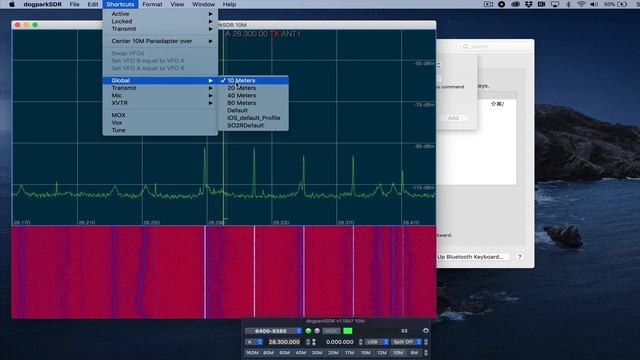Open the Edit menu

pyautogui.click(x=93, y=4)
